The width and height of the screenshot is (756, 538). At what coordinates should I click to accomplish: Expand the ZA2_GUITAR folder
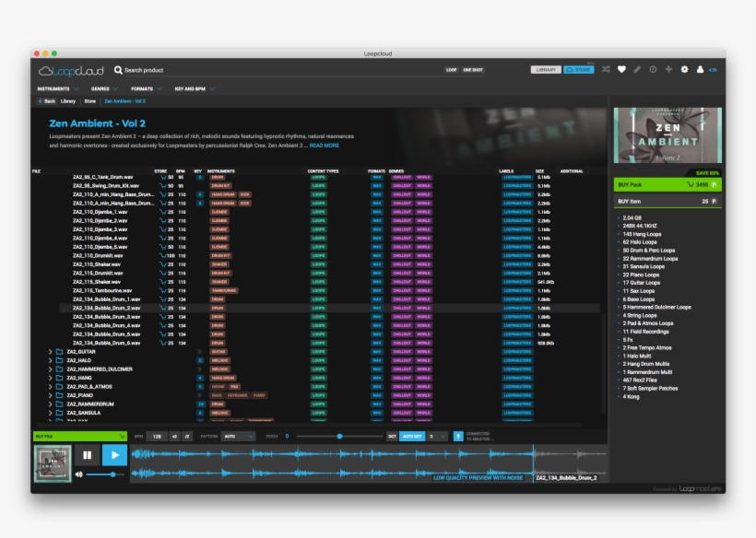[50, 352]
